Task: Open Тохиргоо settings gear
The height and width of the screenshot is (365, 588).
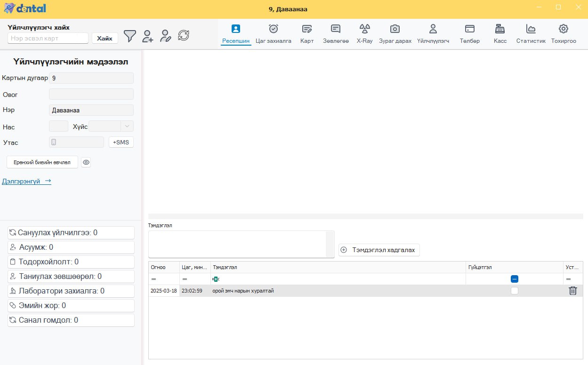Action: (563, 33)
